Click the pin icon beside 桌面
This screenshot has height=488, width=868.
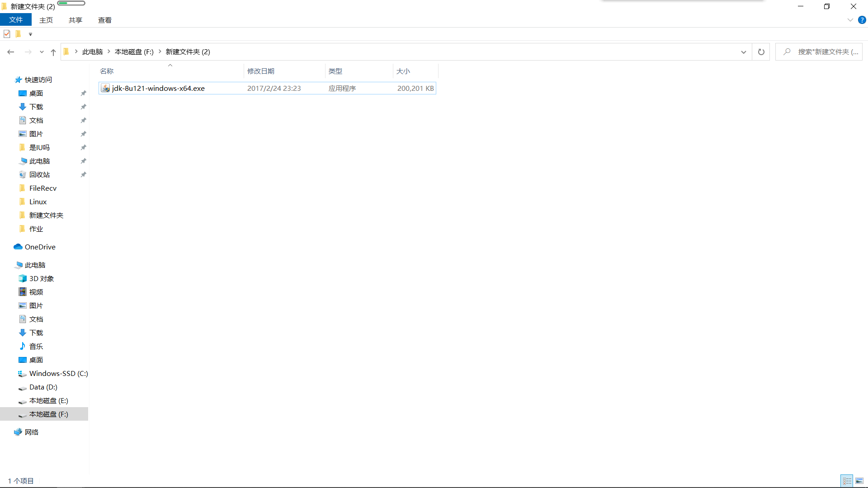[x=83, y=93]
